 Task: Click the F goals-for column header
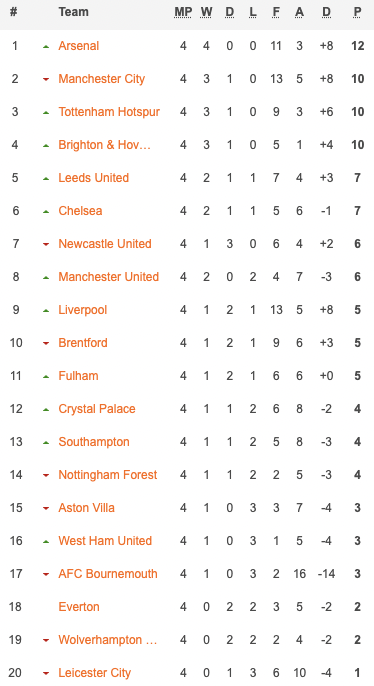coord(276,12)
